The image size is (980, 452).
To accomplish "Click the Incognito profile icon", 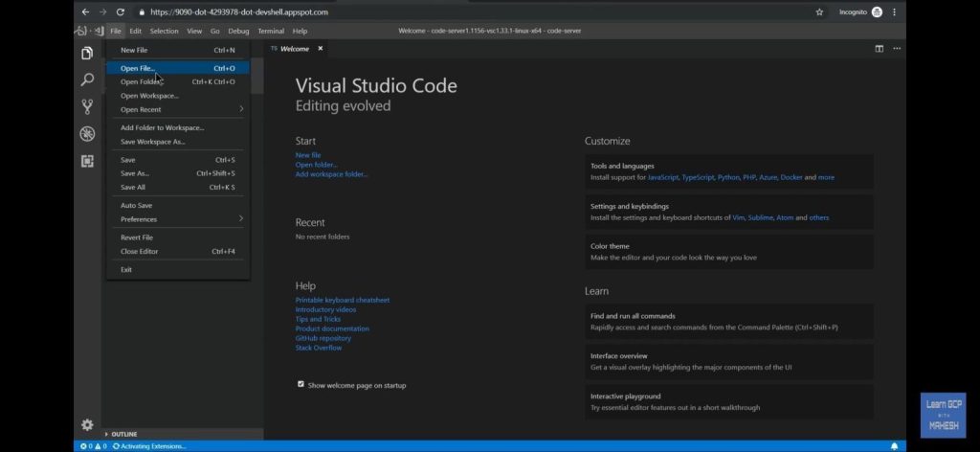I will click(x=877, y=11).
